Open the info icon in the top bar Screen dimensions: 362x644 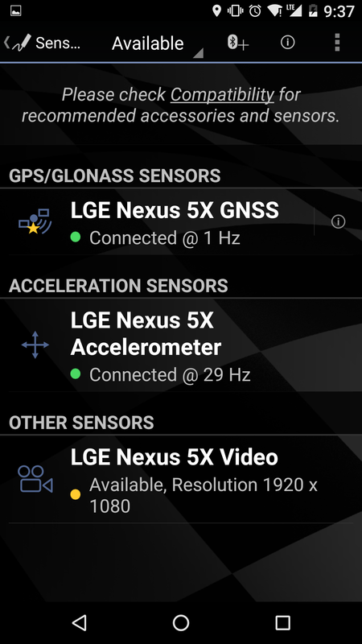[287, 42]
